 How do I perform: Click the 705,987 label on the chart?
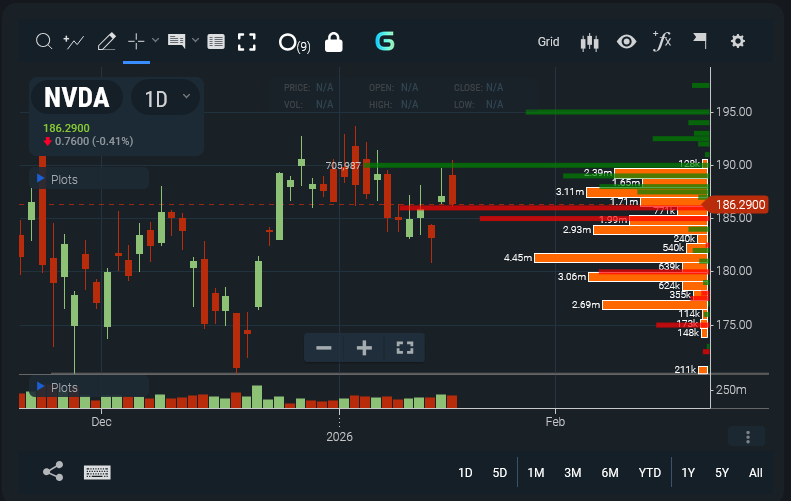click(343, 165)
